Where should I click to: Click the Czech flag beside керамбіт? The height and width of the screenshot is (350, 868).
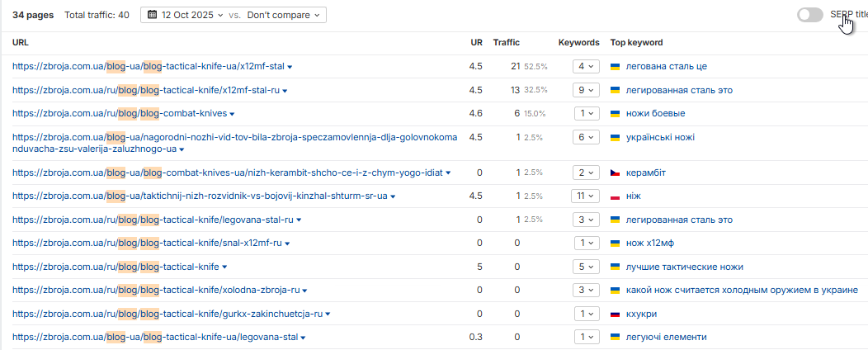tap(615, 173)
